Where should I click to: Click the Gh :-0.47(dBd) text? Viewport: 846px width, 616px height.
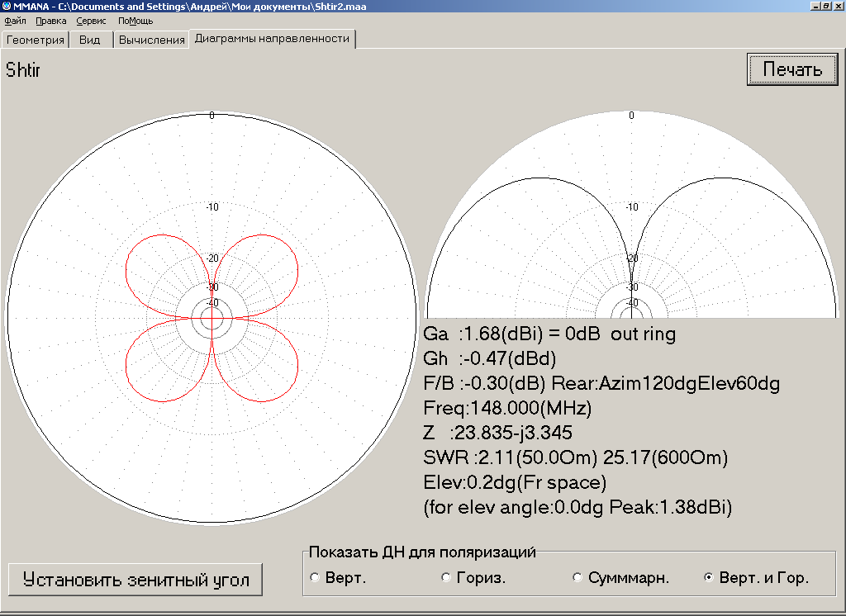(489, 358)
